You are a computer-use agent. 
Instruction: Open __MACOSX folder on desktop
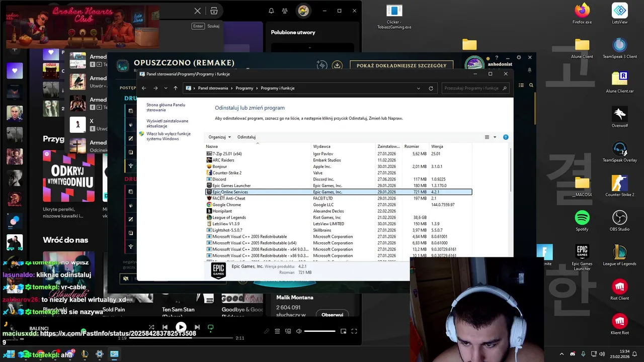click(582, 186)
